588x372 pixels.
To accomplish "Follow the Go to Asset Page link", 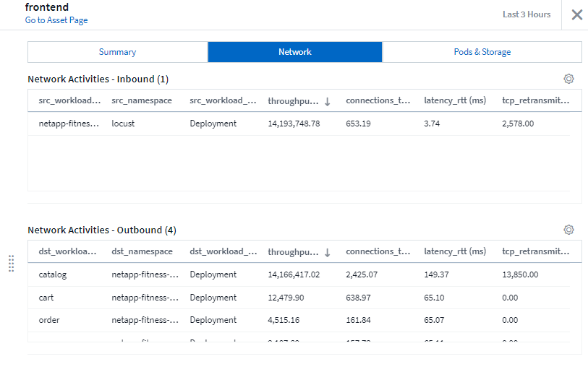I will pos(56,20).
